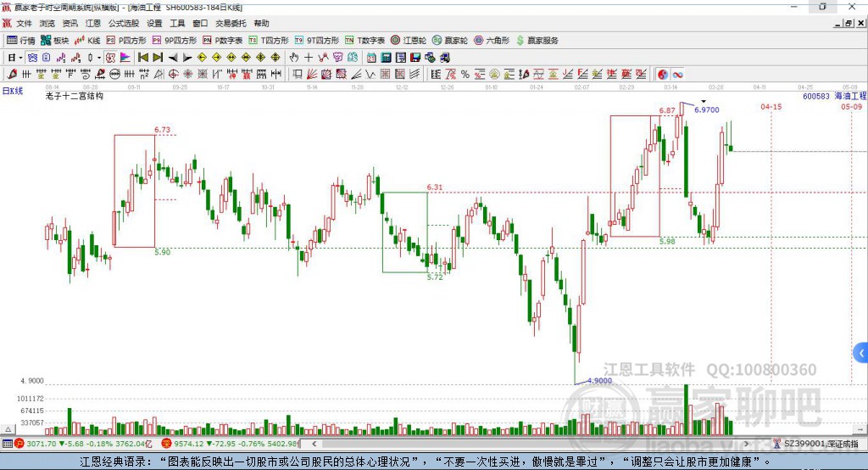
Task: Toggle the infinity loop icon
Action: coord(677,75)
